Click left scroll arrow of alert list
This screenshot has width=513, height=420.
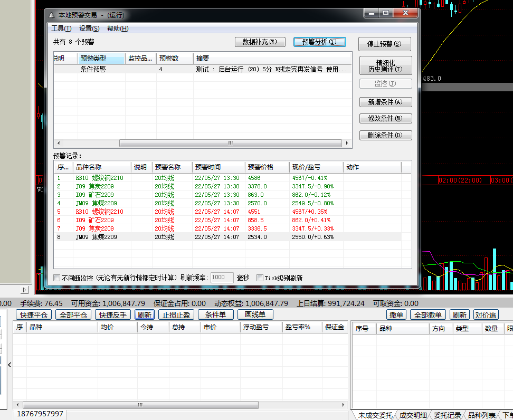point(59,144)
